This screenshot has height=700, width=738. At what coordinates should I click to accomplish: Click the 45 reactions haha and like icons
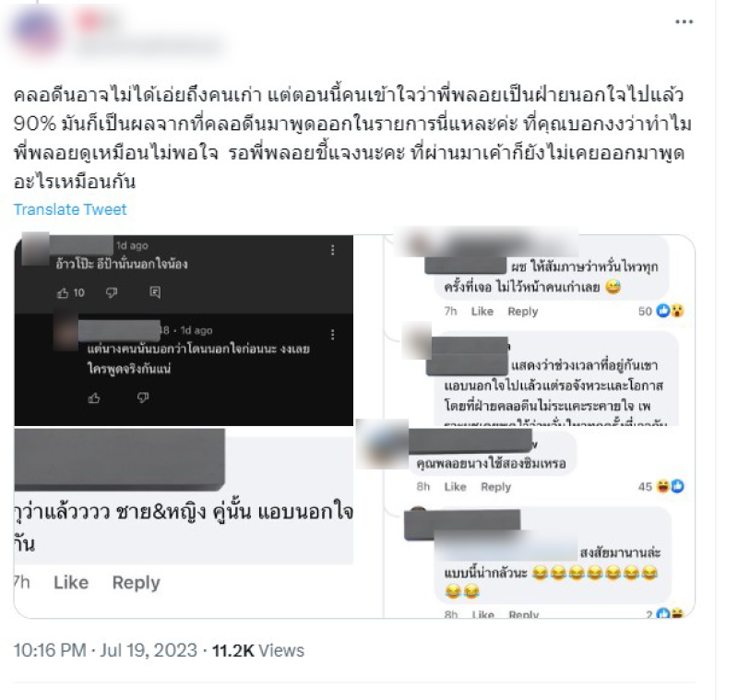[x=671, y=486]
